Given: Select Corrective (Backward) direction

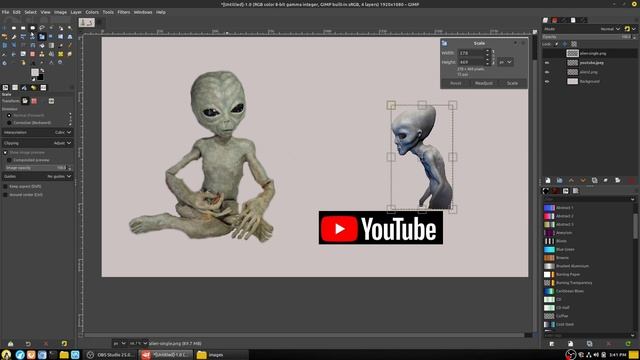Looking at the screenshot, I should [9, 122].
